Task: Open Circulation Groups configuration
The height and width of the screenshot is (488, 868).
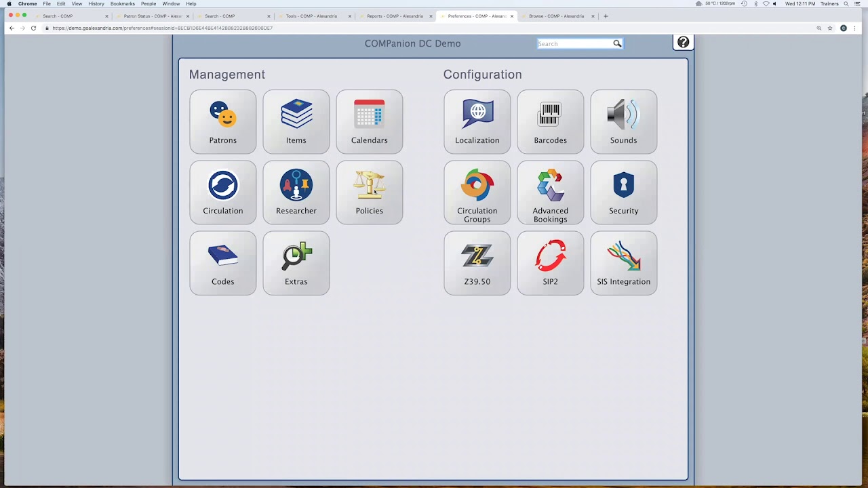Action: 477,192
